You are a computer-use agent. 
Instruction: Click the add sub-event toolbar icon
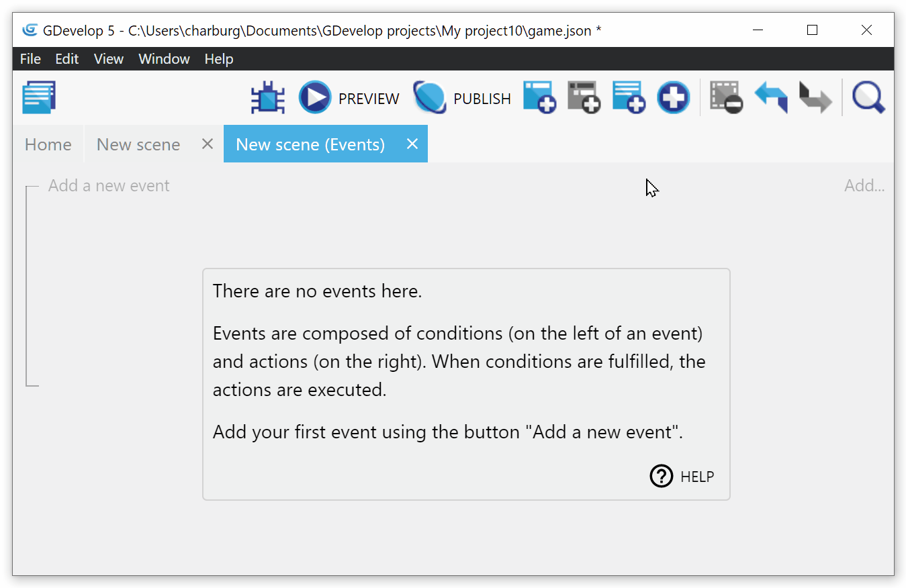click(x=584, y=98)
